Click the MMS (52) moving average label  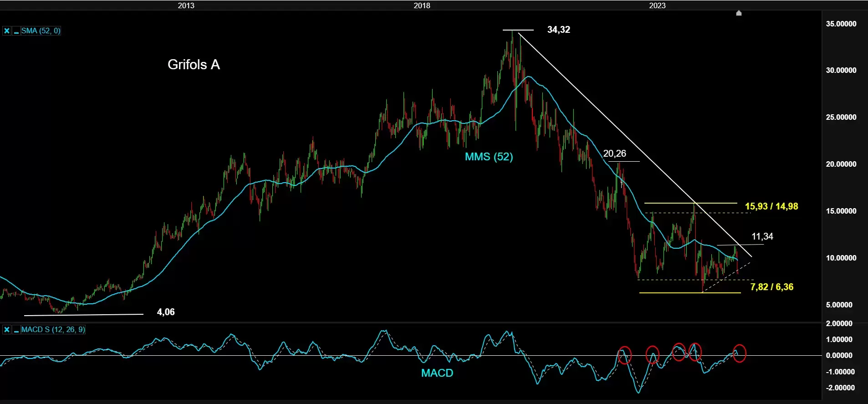pyautogui.click(x=489, y=157)
